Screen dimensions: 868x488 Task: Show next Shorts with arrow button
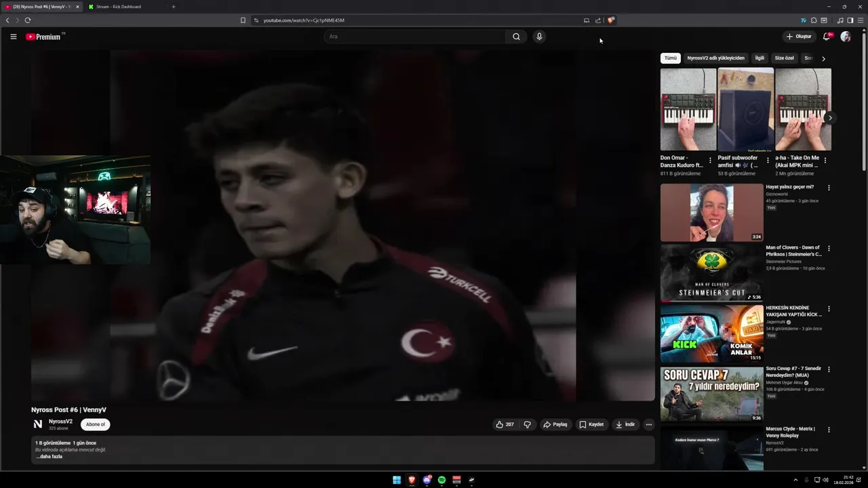coord(829,118)
